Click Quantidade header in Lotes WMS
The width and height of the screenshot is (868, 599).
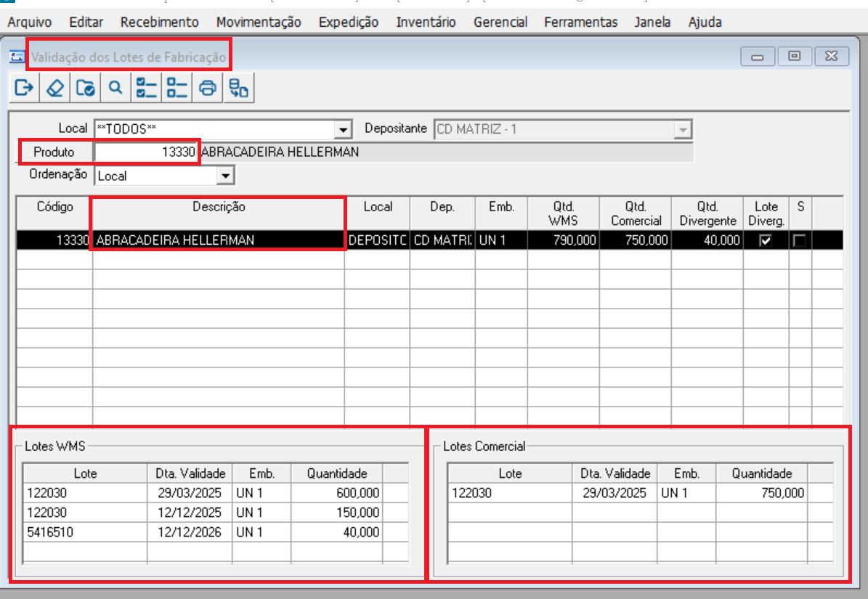337,473
